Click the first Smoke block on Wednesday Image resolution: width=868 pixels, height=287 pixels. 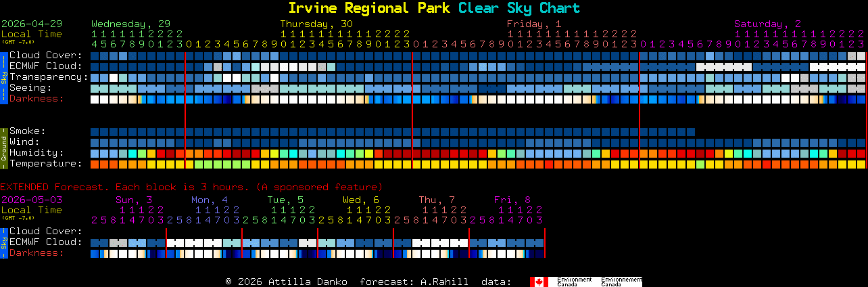[x=95, y=131]
